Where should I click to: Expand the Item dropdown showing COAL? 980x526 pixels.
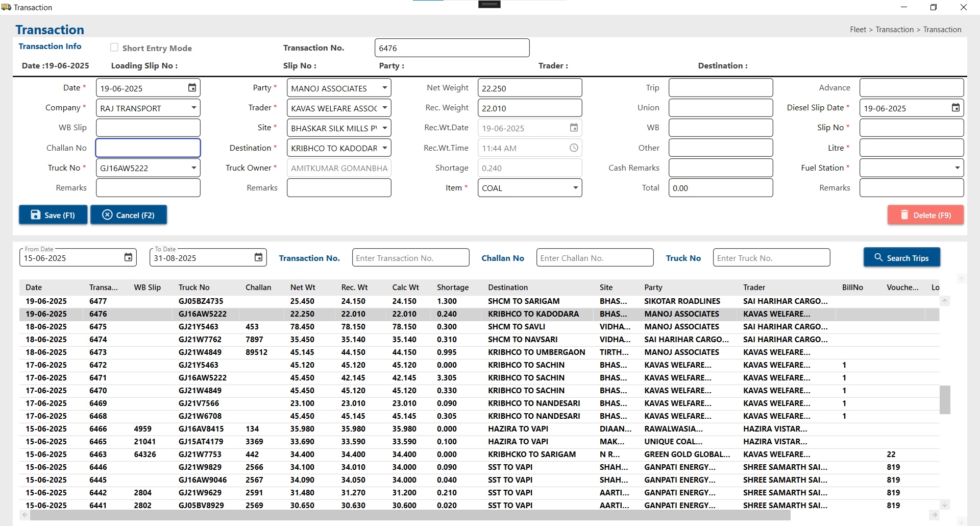tap(575, 187)
